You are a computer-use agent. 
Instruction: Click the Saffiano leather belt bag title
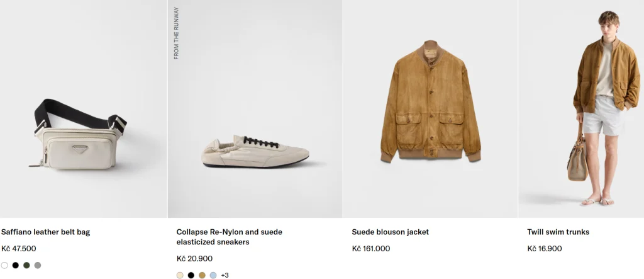coord(46,232)
